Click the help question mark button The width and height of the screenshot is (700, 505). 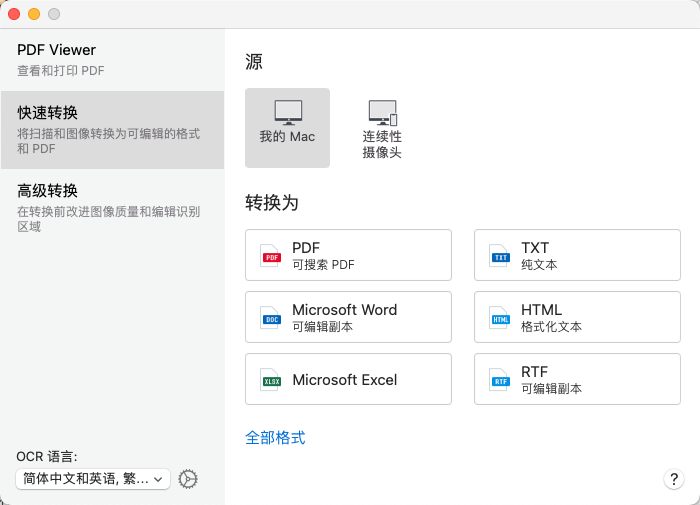pos(674,479)
